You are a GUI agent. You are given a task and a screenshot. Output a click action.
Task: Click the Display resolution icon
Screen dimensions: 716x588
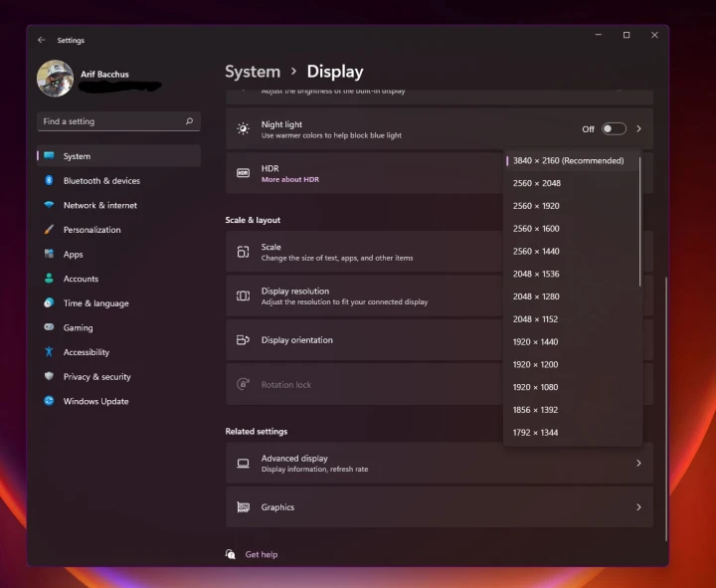coord(243,296)
